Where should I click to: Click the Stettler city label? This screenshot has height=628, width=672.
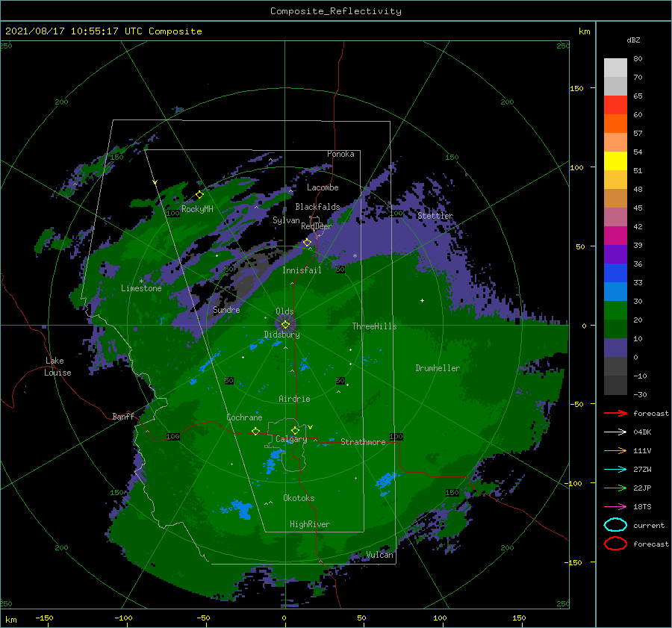[x=435, y=216]
